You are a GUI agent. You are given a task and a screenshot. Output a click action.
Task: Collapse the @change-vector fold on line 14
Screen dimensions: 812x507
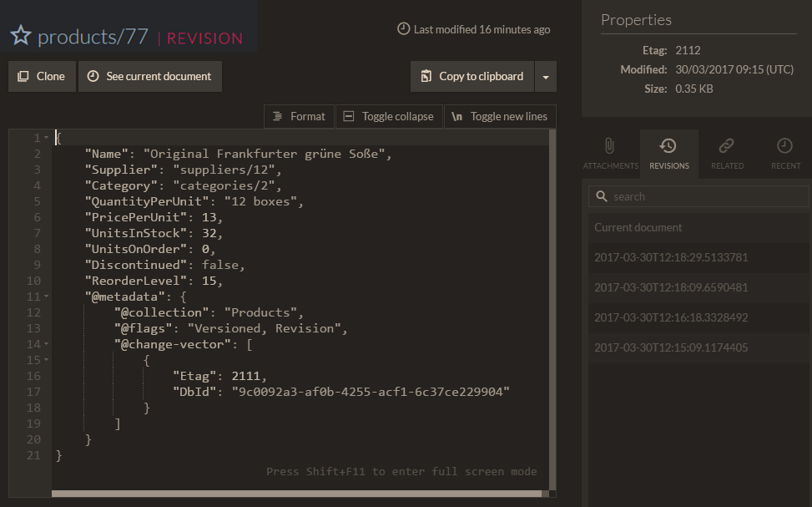pyautogui.click(x=46, y=344)
